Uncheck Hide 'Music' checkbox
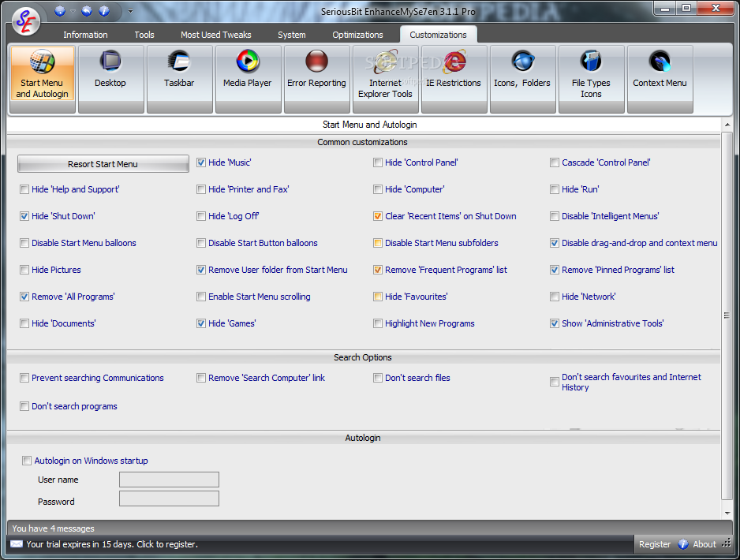The image size is (740, 560). pos(201,162)
